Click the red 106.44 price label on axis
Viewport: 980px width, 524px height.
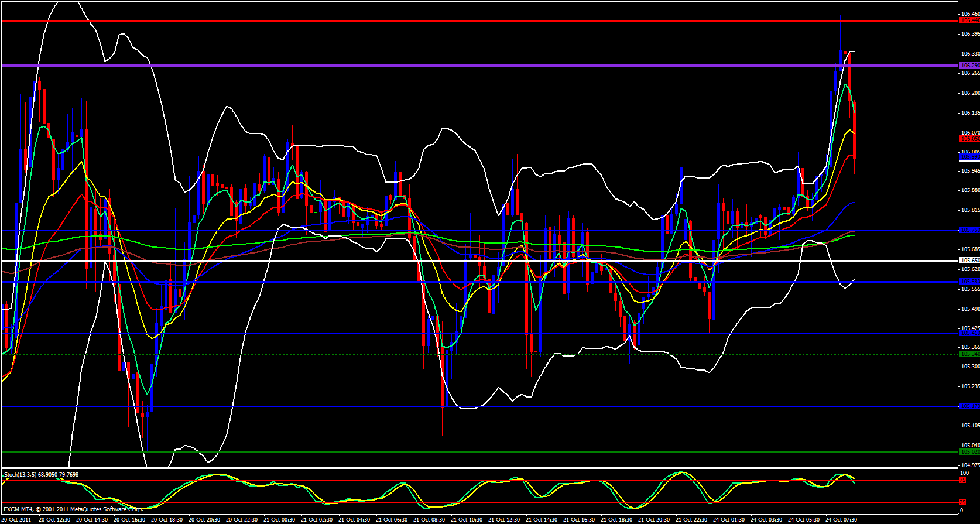click(969, 20)
